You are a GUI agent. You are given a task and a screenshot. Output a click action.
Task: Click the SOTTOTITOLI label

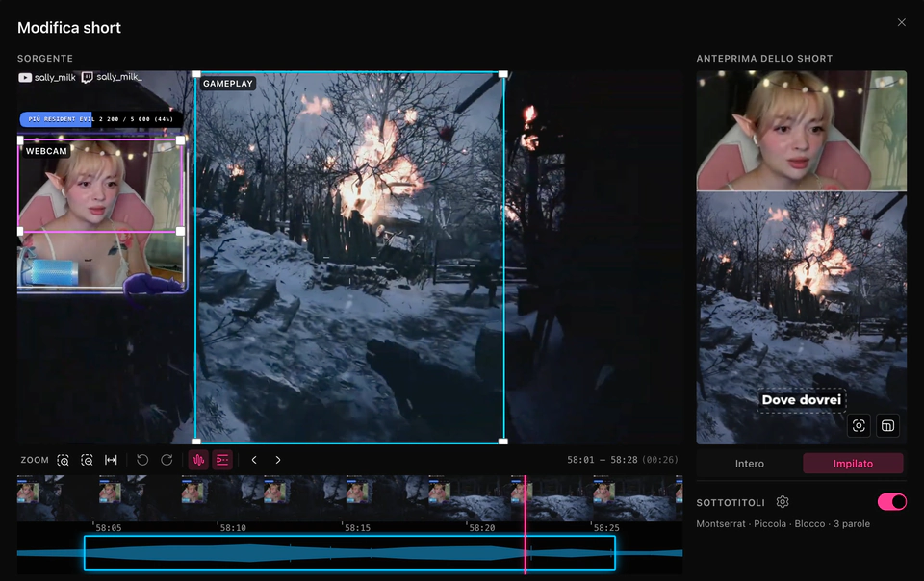pyautogui.click(x=731, y=503)
